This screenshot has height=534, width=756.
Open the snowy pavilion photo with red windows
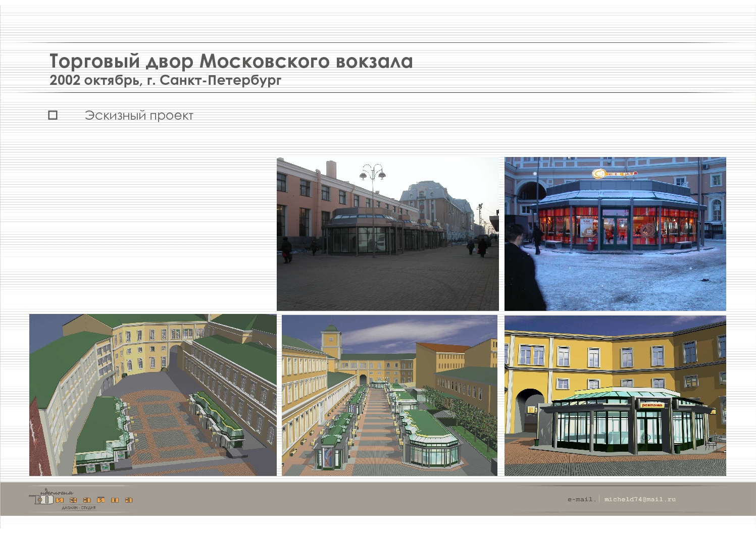[x=615, y=234]
